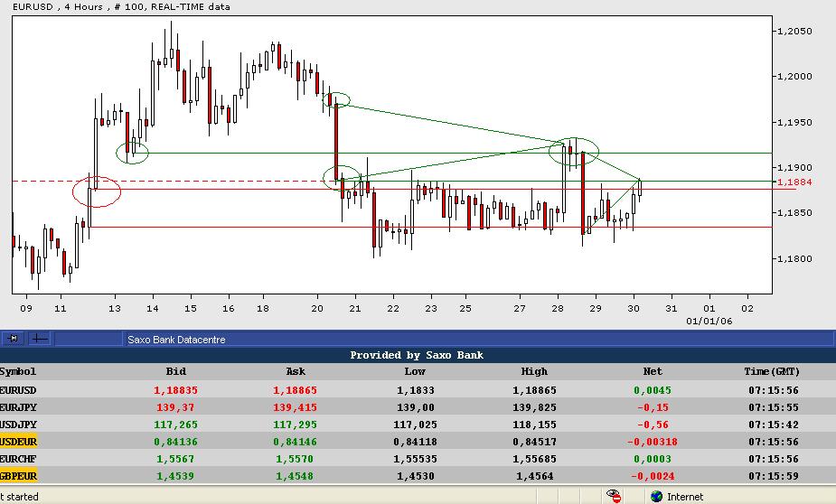Click the pin icon in the blue toolbar
The height and width of the screenshot is (504, 836).
point(14,339)
